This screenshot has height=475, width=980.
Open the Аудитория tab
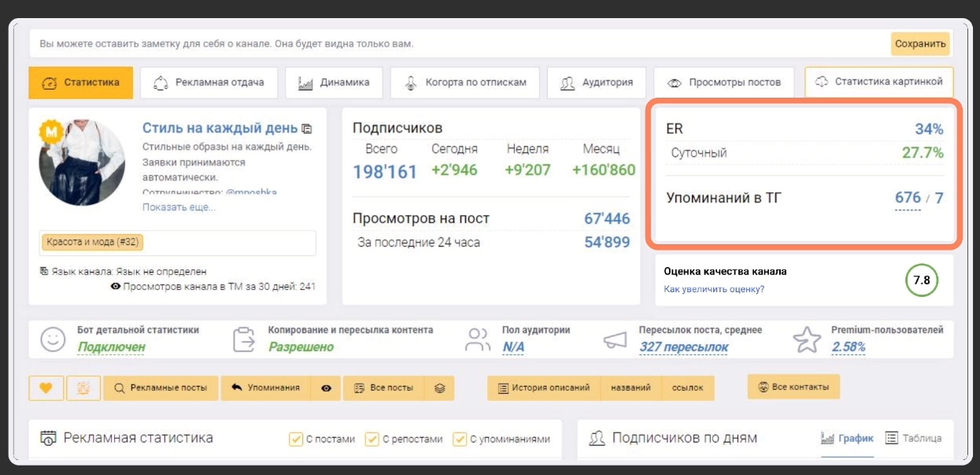596,83
